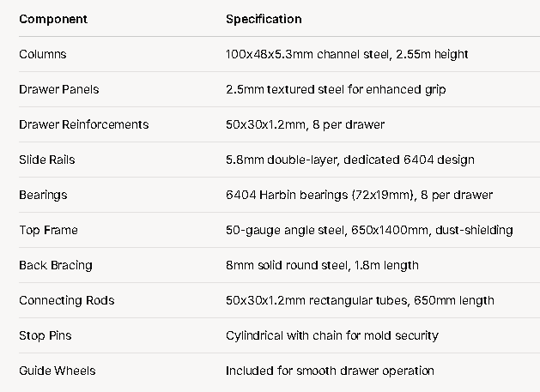The width and height of the screenshot is (540, 392).
Task: Select the Stop Pins row label
Action: click(46, 335)
